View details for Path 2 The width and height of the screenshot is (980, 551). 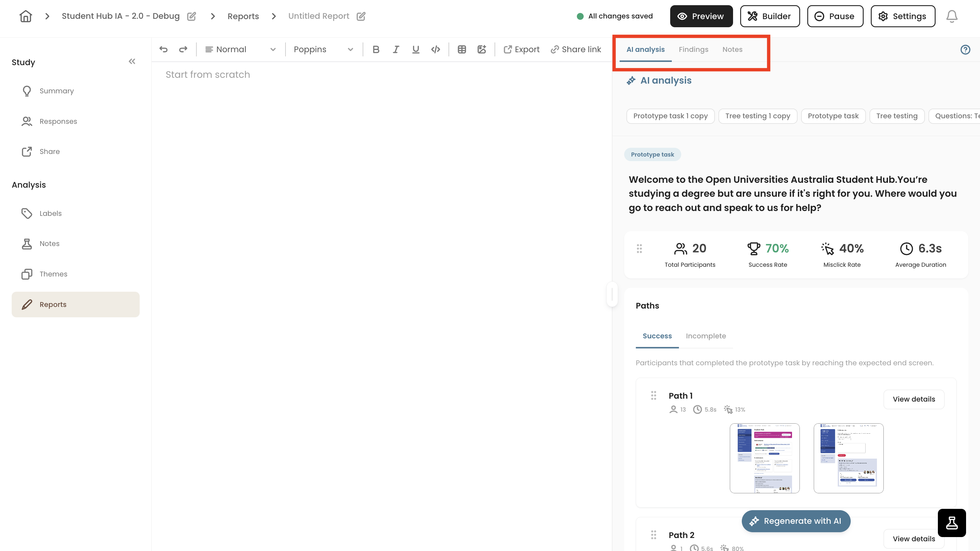pyautogui.click(x=914, y=539)
